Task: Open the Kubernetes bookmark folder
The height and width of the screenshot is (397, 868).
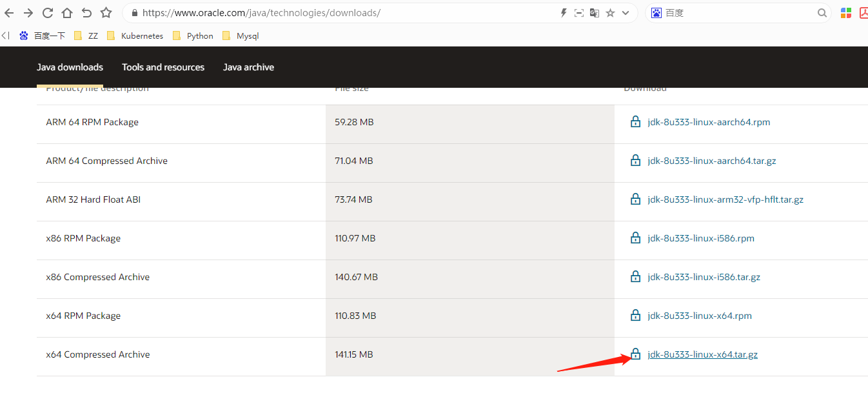Action: click(x=135, y=36)
